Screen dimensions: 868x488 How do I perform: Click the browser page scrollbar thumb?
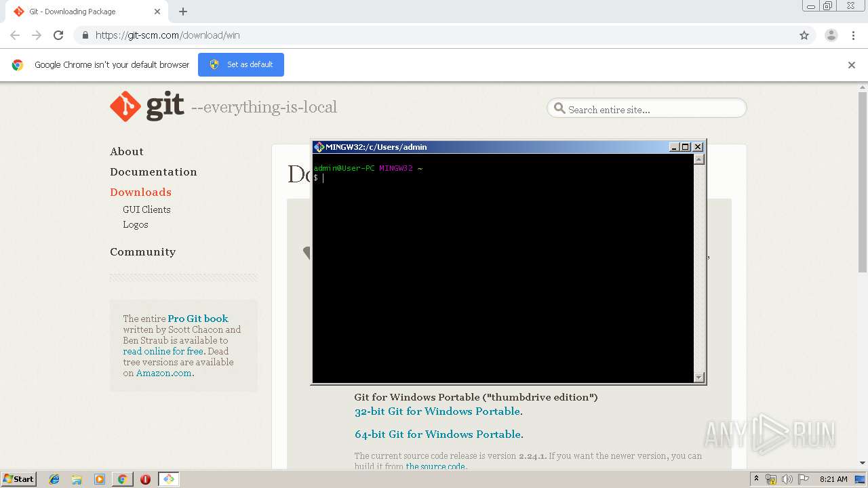(863, 182)
